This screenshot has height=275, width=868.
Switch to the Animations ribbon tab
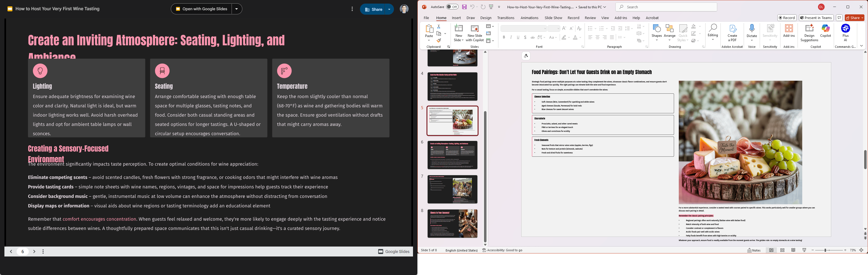(x=529, y=18)
